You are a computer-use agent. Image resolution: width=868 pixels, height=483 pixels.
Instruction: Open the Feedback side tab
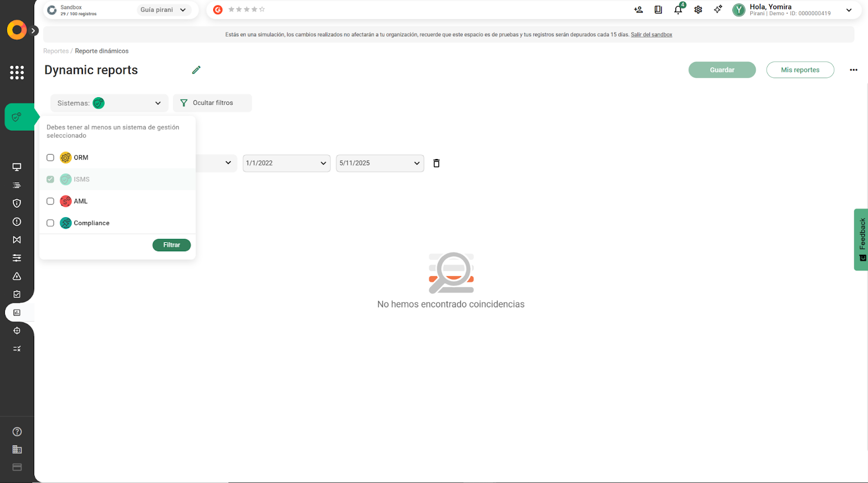click(861, 239)
